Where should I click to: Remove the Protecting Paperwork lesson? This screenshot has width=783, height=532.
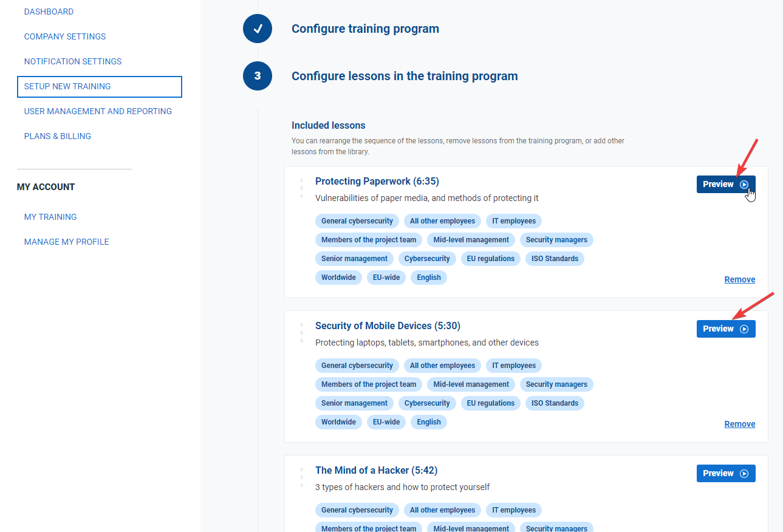click(739, 280)
